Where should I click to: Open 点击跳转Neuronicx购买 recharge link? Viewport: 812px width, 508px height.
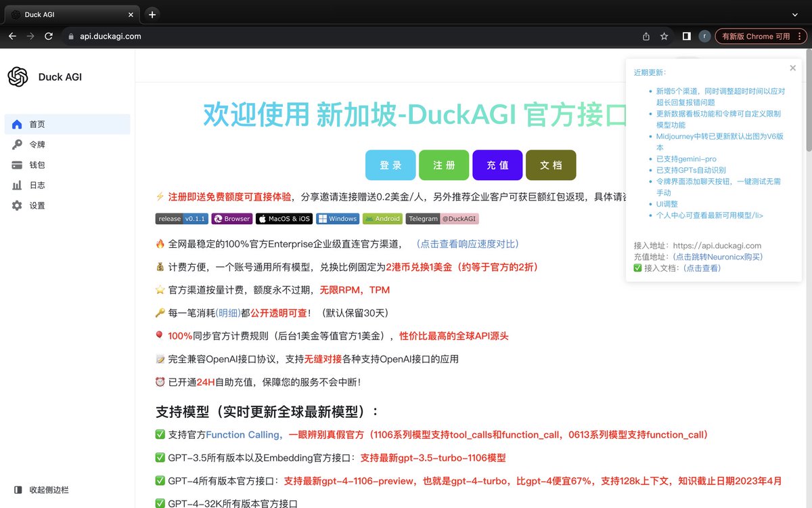[x=717, y=257]
